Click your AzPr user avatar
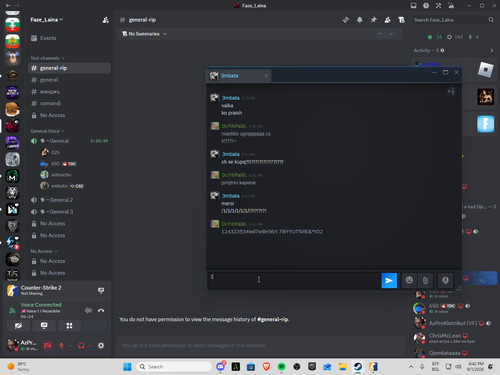This screenshot has height=375, width=500. (x=13, y=345)
